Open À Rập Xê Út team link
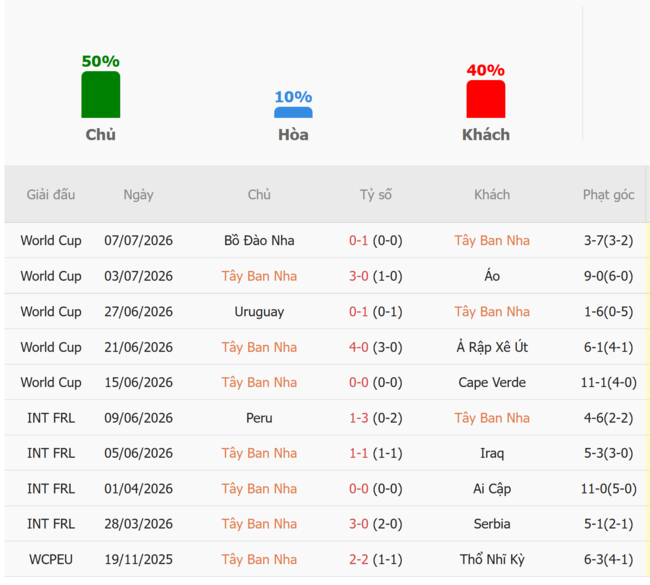Viewport: 650px width, 585px height. [x=492, y=347]
